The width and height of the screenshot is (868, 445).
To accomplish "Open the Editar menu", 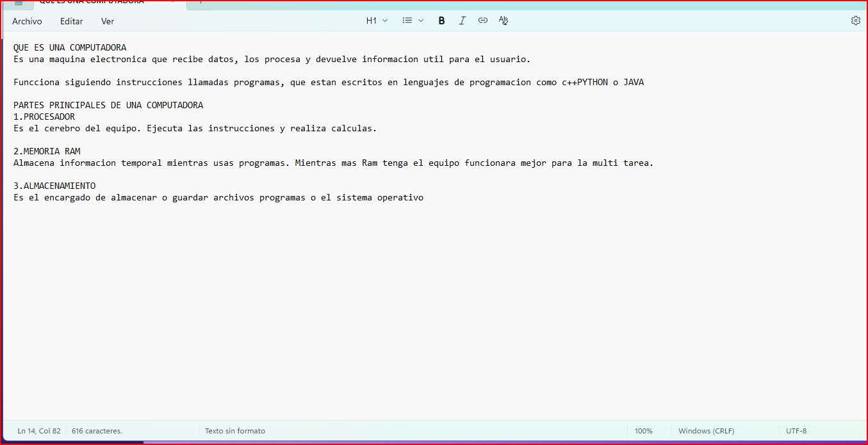I will [71, 21].
